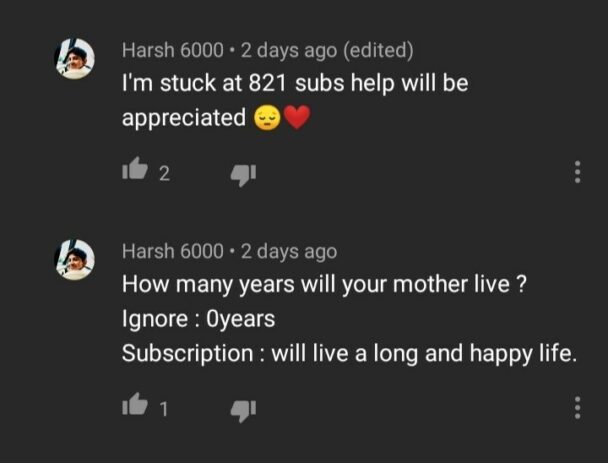Image resolution: width=608 pixels, height=463 pixels.
Task: Click the unedited '2 days ago' timestamp
Action: pyautogui.click(x=289, y=252)
